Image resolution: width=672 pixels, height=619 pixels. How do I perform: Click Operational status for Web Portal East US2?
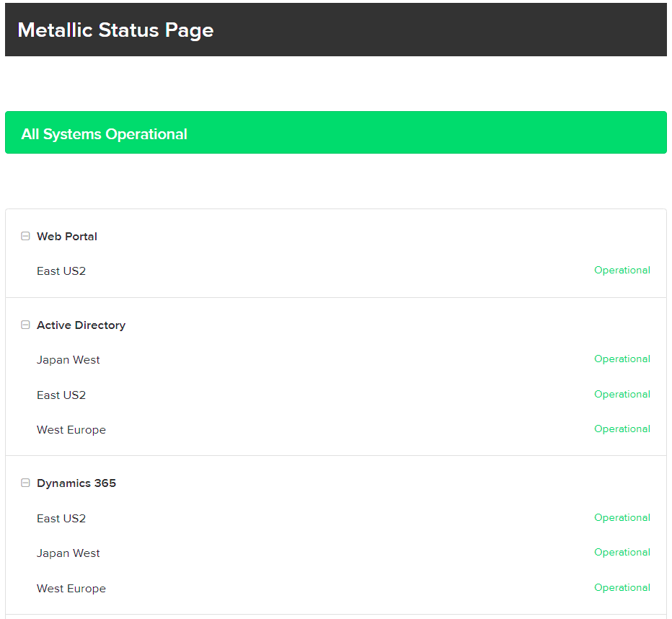[622, 271]
